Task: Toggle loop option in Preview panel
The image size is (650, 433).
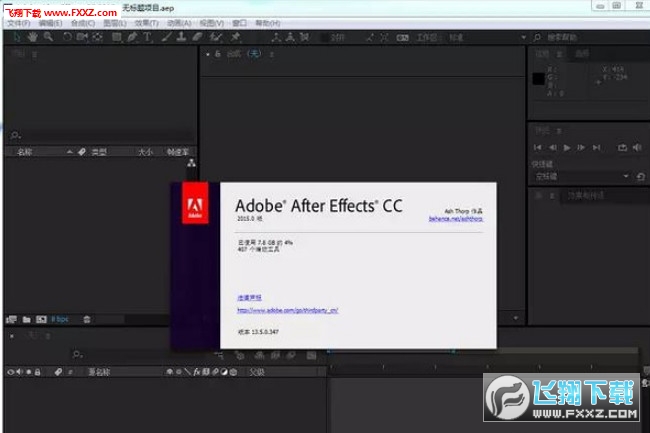Action: [x=623, y=147]
